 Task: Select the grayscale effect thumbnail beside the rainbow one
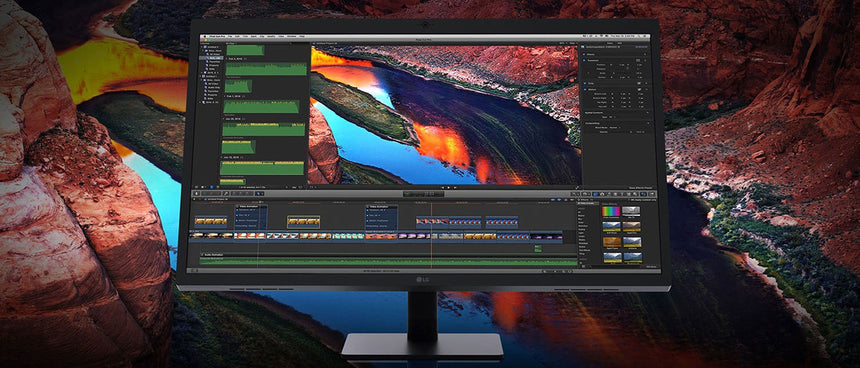point(631,211)
